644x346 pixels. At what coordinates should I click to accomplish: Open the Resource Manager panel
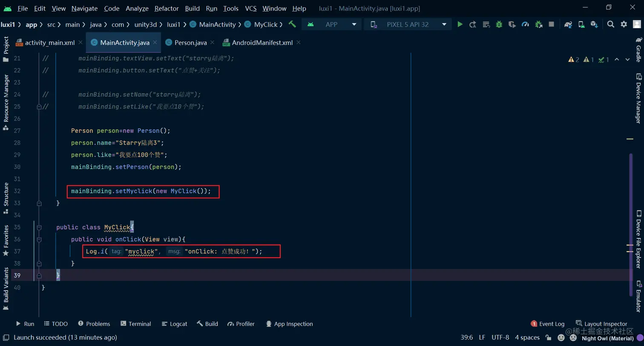click(6, 102)
